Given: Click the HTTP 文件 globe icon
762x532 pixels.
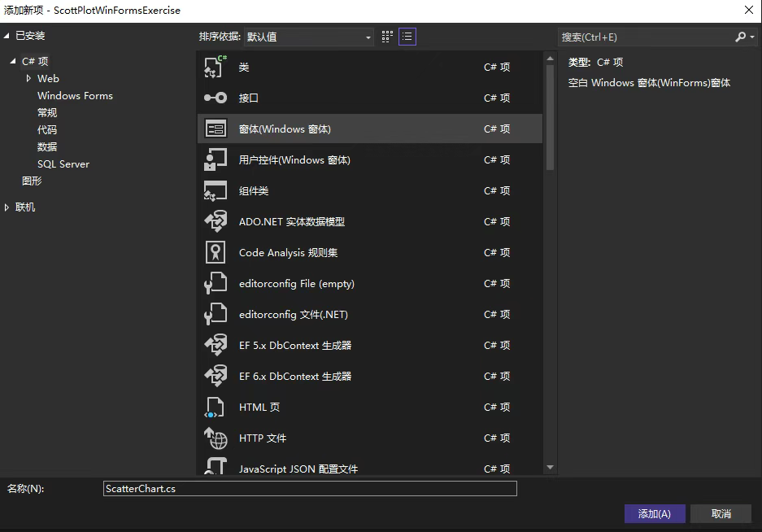Looking at the screenshot, I should click(x=216, y=438).
